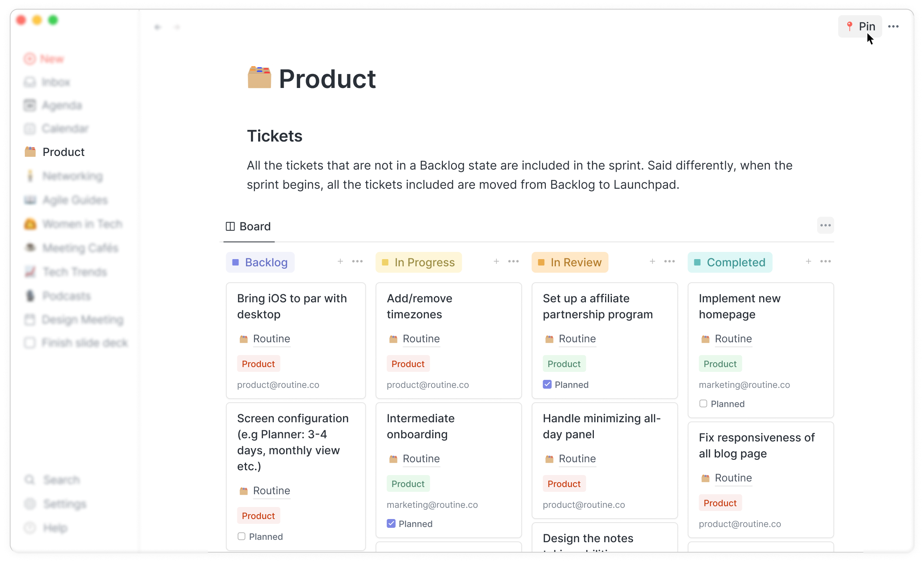Click the Pin button
This screenshot has height=563, width=924.
click(x=860, y=26)
